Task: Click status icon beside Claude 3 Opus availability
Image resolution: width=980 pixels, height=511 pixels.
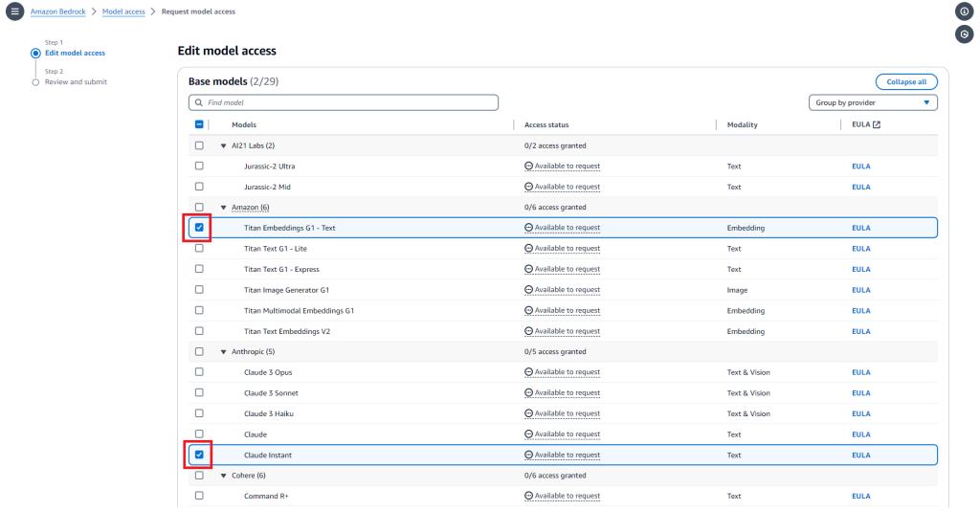Action: [x=528, y=371]
